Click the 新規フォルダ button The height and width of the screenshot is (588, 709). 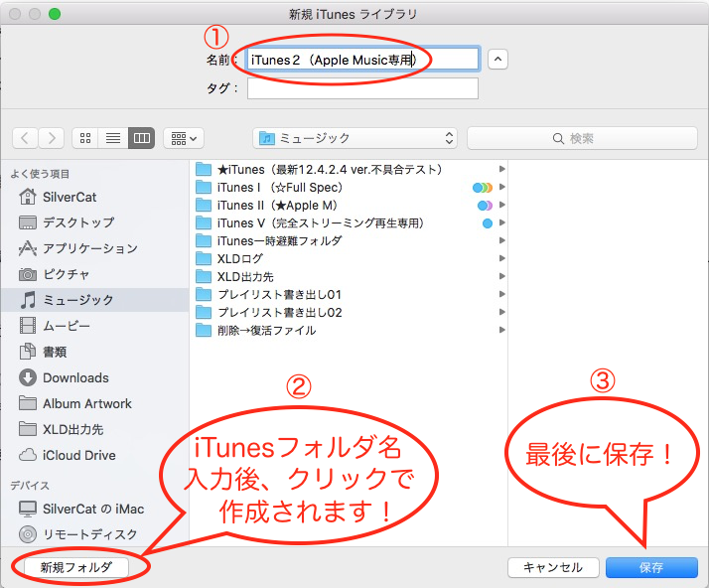click(x=75, y=567)
